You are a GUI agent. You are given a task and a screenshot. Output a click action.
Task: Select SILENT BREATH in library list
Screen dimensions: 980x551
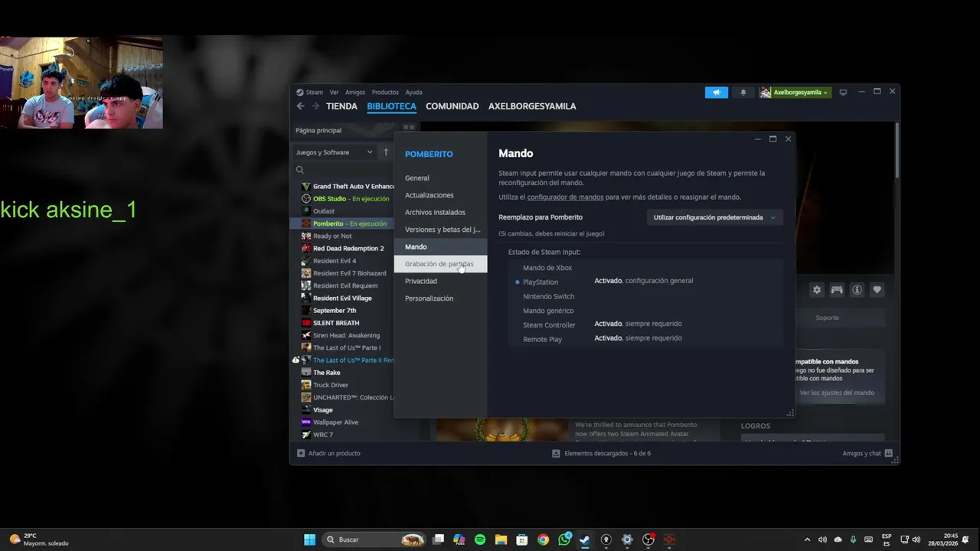click(x=336, y=323)
